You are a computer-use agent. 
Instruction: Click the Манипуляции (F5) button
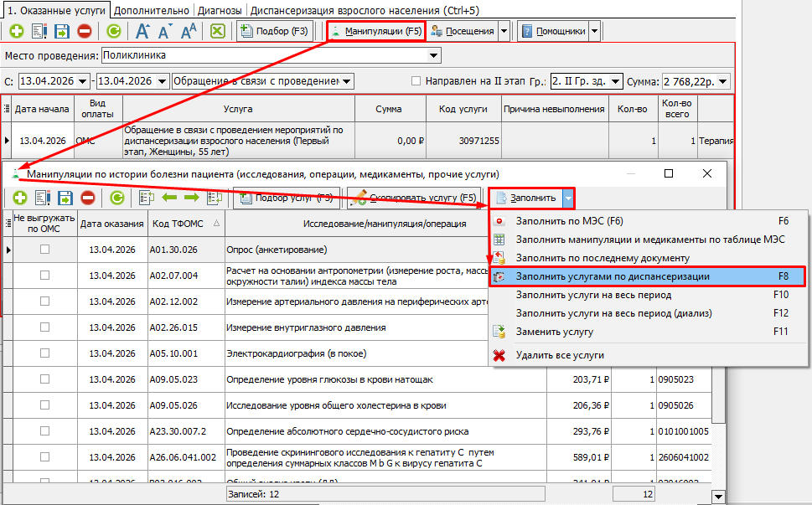[376, 32]
